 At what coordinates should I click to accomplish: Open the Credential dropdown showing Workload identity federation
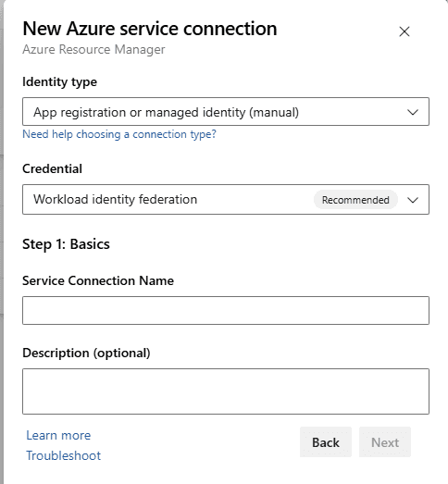226,199
